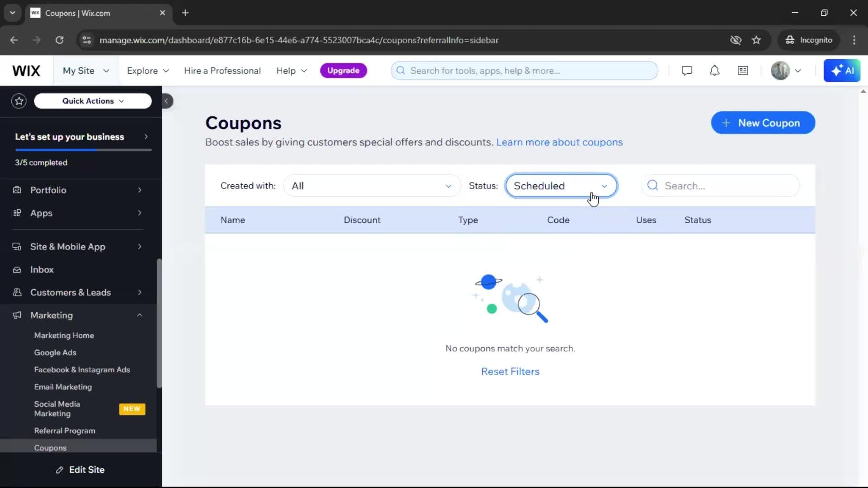This screenshot has width=868, height=488.
Task: Open the My Site dropdown
Action: (86, 71)
